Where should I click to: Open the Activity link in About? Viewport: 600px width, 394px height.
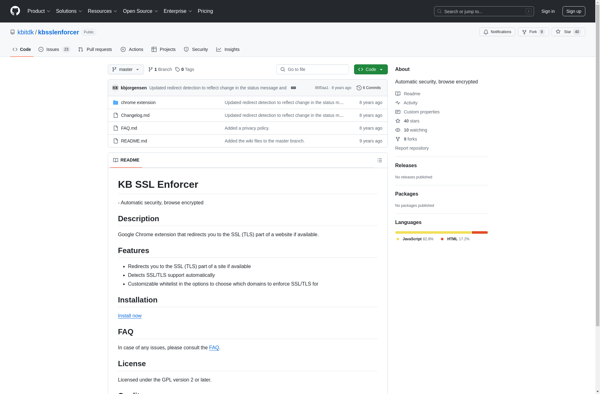(x=406, y=103)
